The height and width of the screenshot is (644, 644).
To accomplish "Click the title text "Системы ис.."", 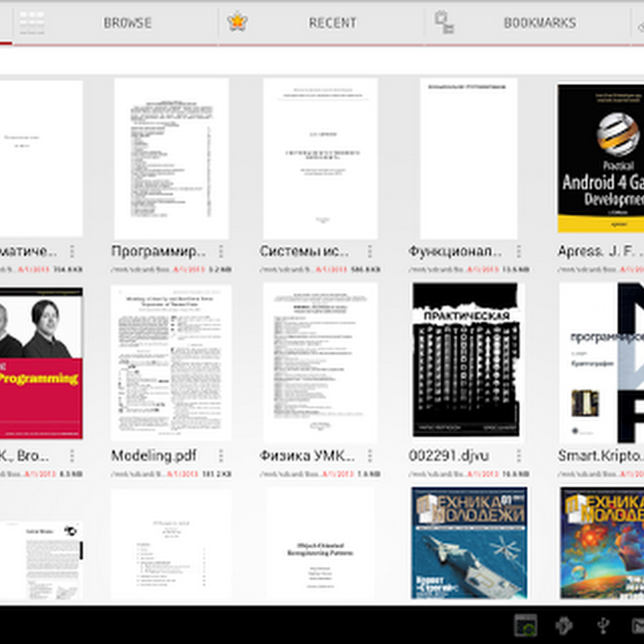I will 304,251.
